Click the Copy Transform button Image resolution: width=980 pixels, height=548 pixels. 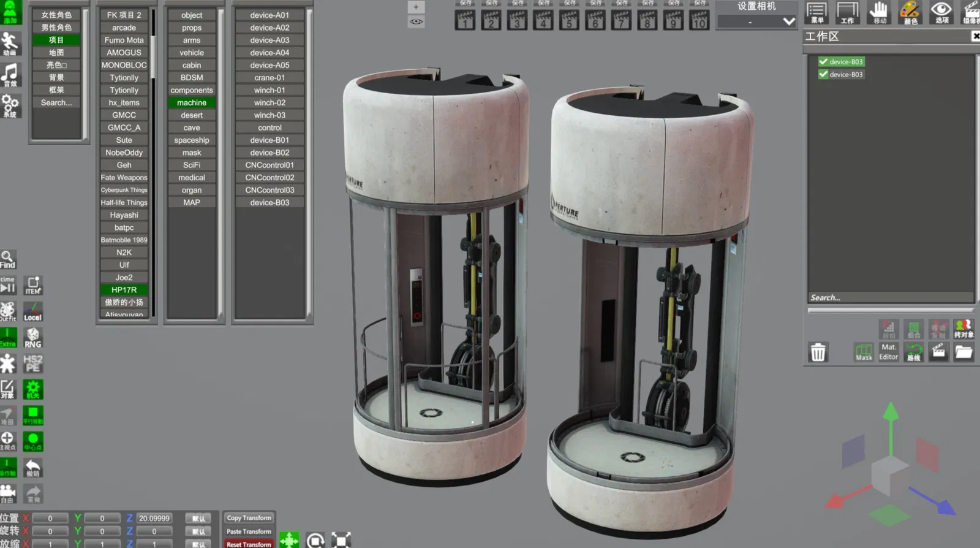(249, 518)
